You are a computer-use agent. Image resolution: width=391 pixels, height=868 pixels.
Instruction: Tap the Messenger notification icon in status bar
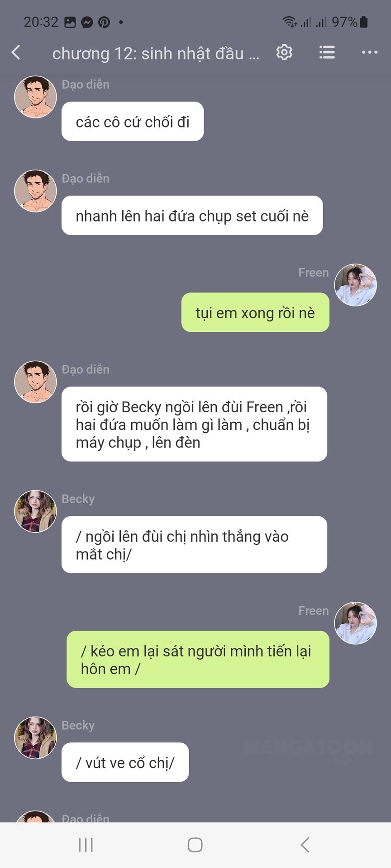coord(87,22)
